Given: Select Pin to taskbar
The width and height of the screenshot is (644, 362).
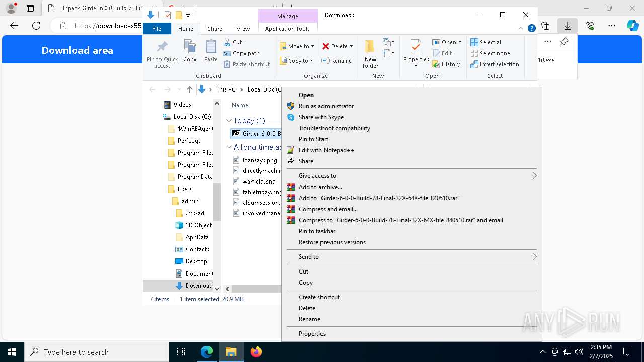Looking at the screenshot, I should (x=412, y=231).
